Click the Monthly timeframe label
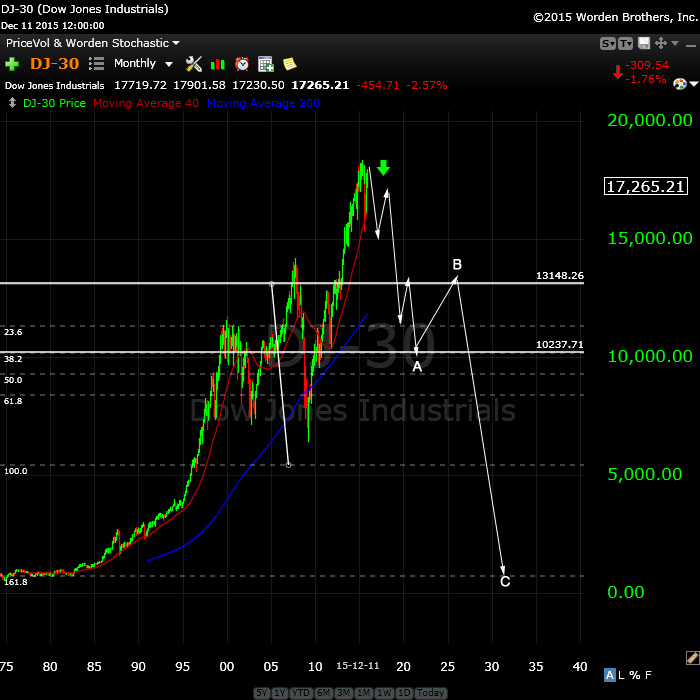700x700 pixels. 135,63
